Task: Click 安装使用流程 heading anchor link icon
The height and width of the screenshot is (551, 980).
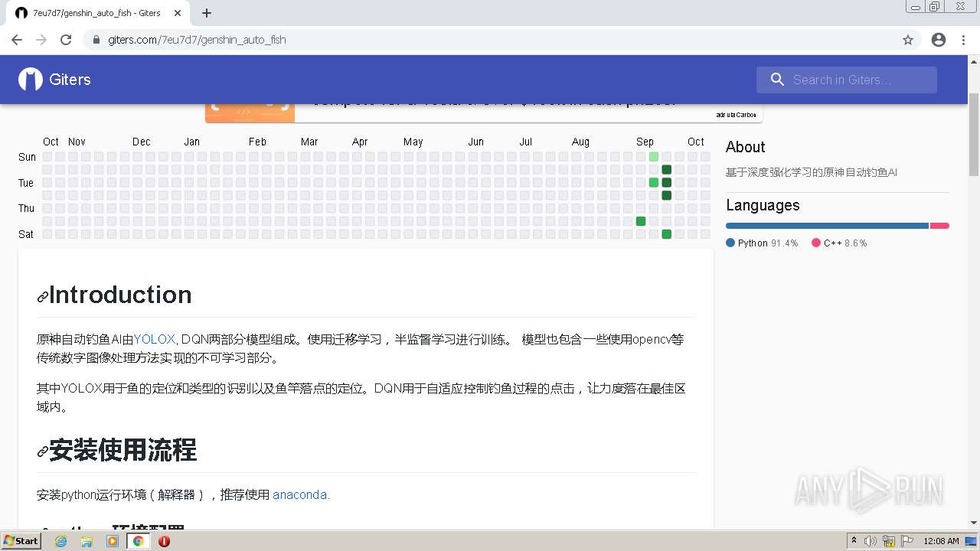Action: pos(43,452)
